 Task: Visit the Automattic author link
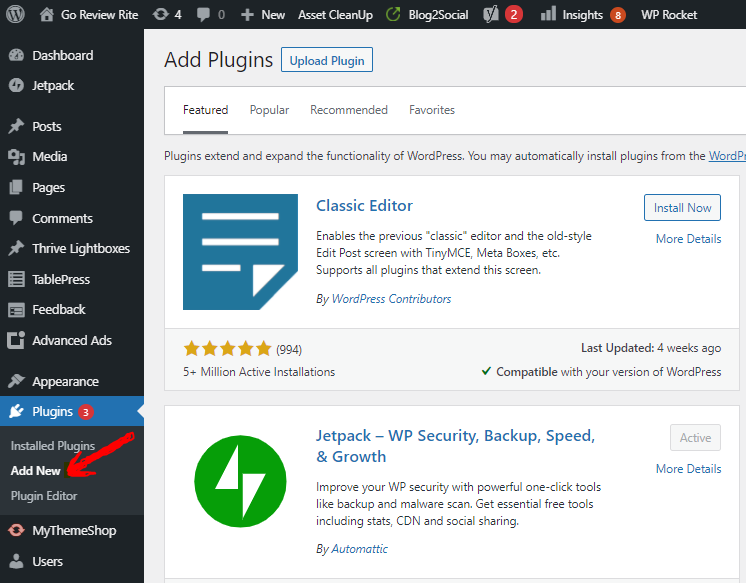click(359, 549)
